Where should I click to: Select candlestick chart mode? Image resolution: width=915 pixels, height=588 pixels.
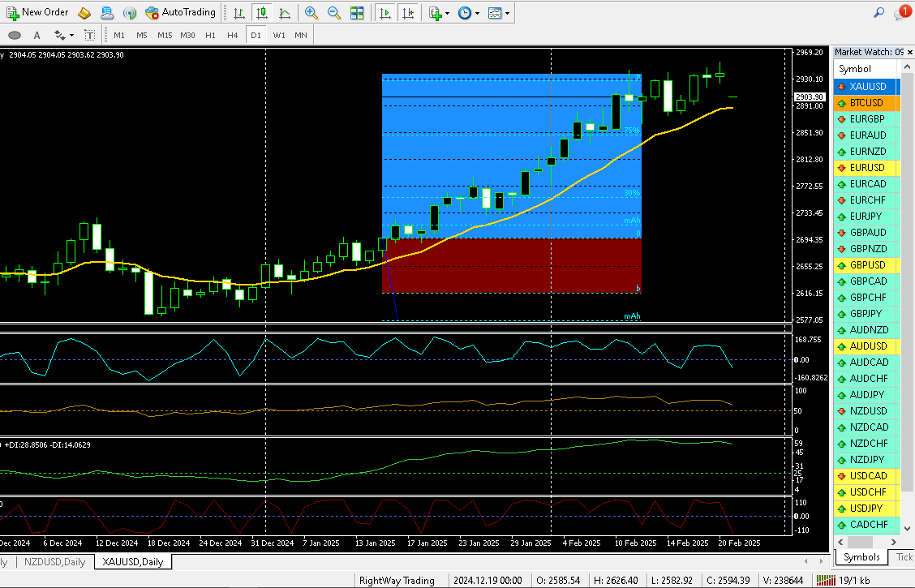tap(260, 13)
